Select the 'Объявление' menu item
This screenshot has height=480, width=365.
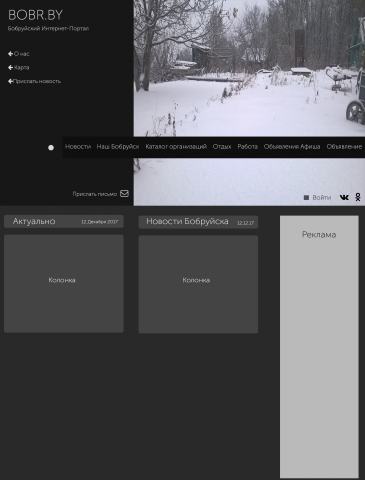pos(344,147)
